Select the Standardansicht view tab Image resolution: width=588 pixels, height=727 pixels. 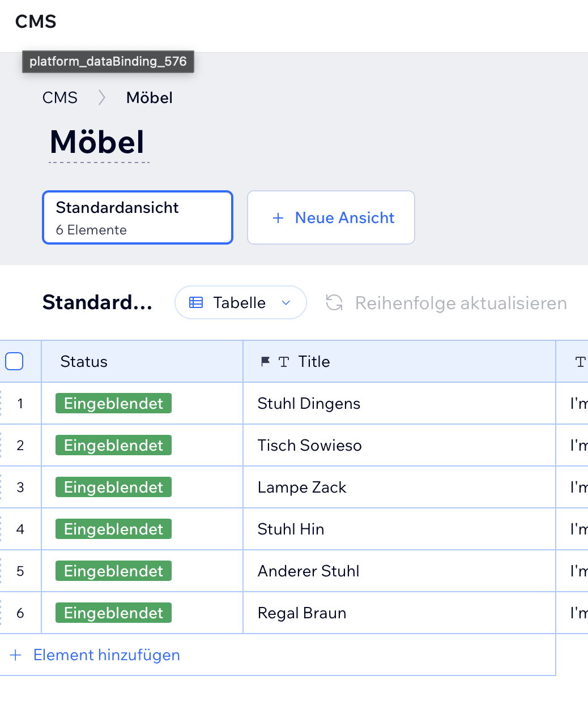tap(138, 217)
